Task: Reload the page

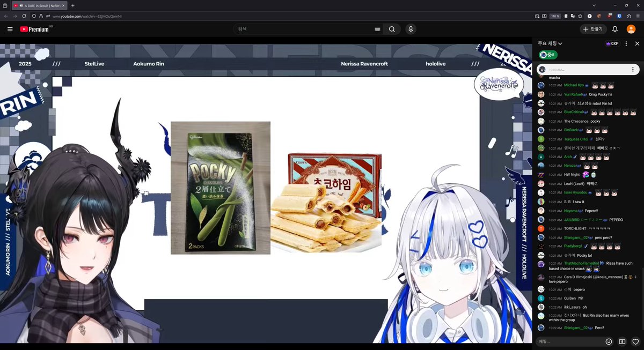Action: point(24,16)
